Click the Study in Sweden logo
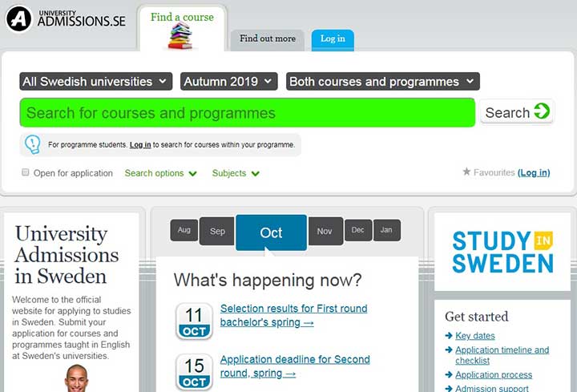The height and width of the screenshot is (392, 577). 502,253
